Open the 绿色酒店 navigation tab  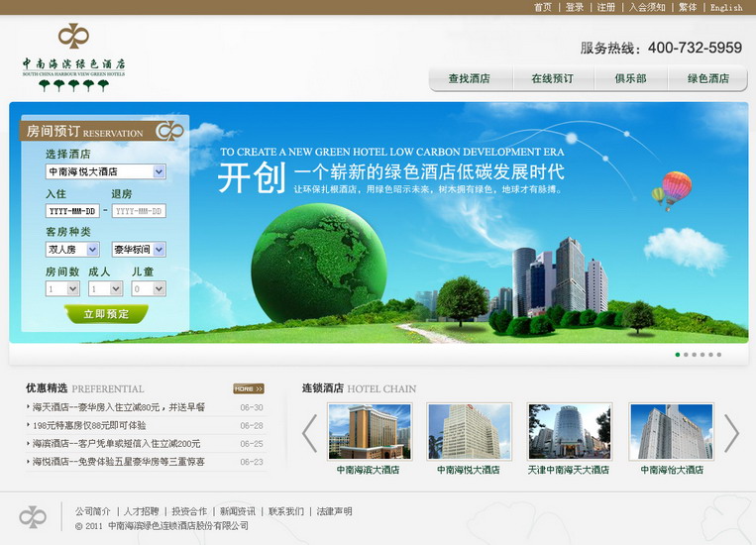(x=707, y=78)
